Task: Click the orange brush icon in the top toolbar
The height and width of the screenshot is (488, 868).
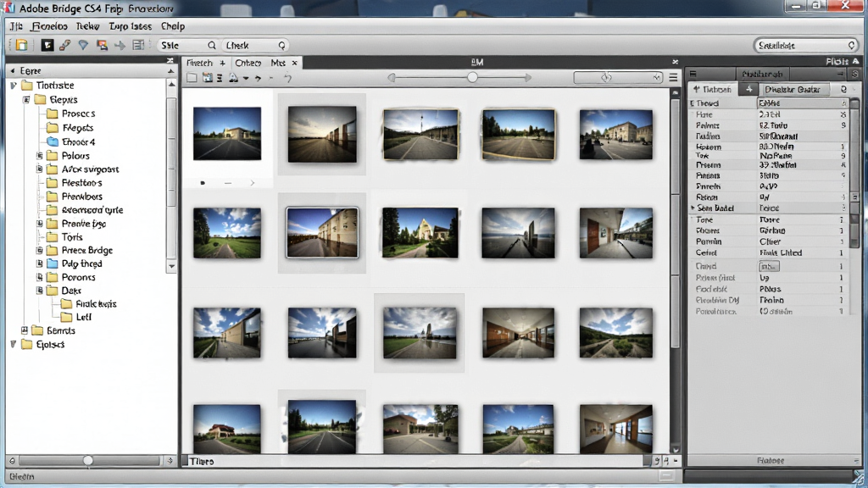Action: (65, 46)
